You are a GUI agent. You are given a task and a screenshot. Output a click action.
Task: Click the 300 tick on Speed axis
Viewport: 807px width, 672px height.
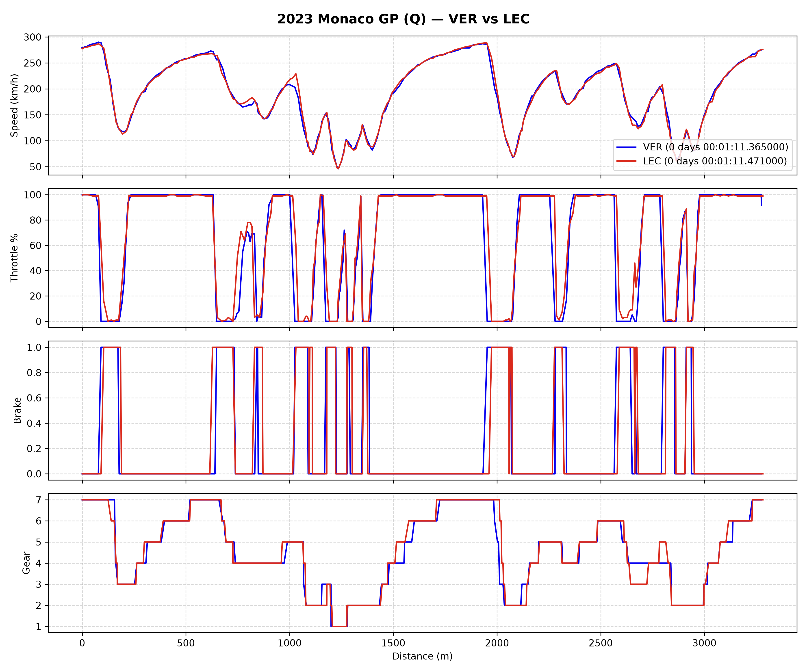[33, 37]
